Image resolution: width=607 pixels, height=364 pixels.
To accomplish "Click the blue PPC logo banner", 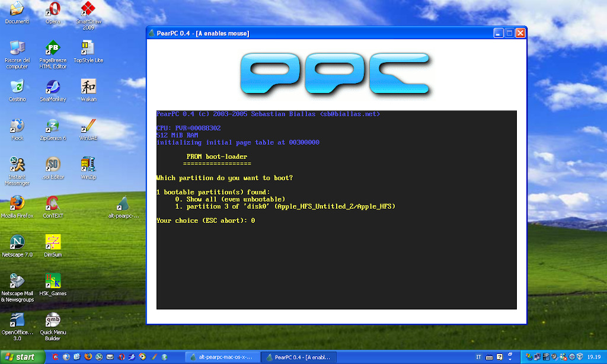I will 336,74.
